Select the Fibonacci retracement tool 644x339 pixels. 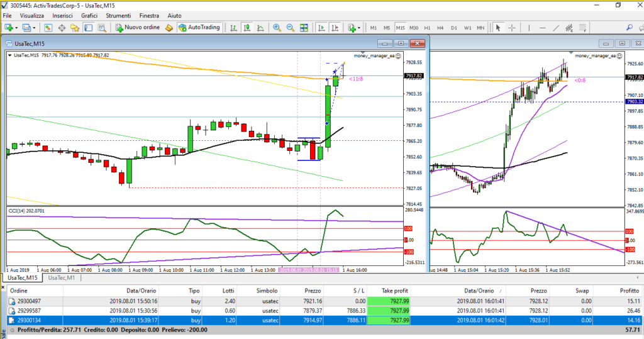(582, 28)
